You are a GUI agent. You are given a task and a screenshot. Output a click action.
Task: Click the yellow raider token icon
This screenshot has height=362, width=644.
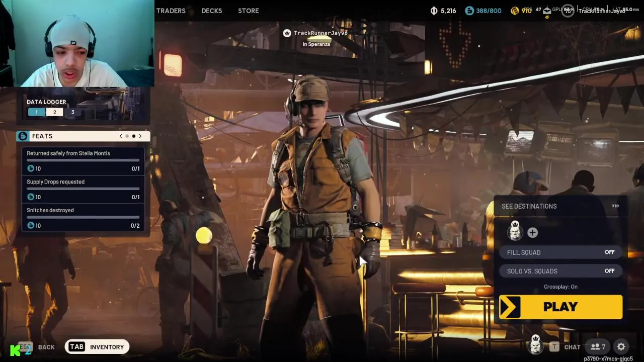(515, 11)
